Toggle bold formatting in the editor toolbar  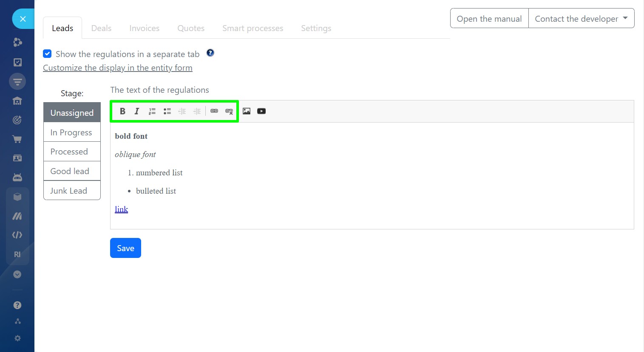[x=122, y=111]
